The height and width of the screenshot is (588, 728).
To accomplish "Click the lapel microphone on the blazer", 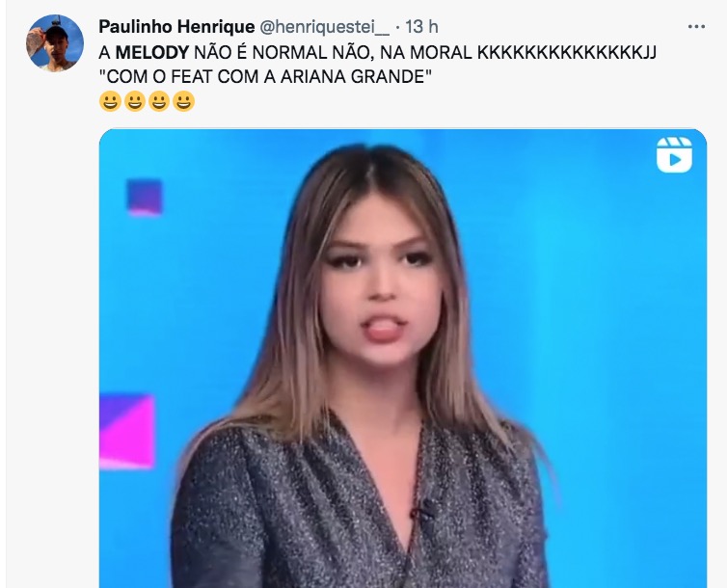I will (423, 509).
